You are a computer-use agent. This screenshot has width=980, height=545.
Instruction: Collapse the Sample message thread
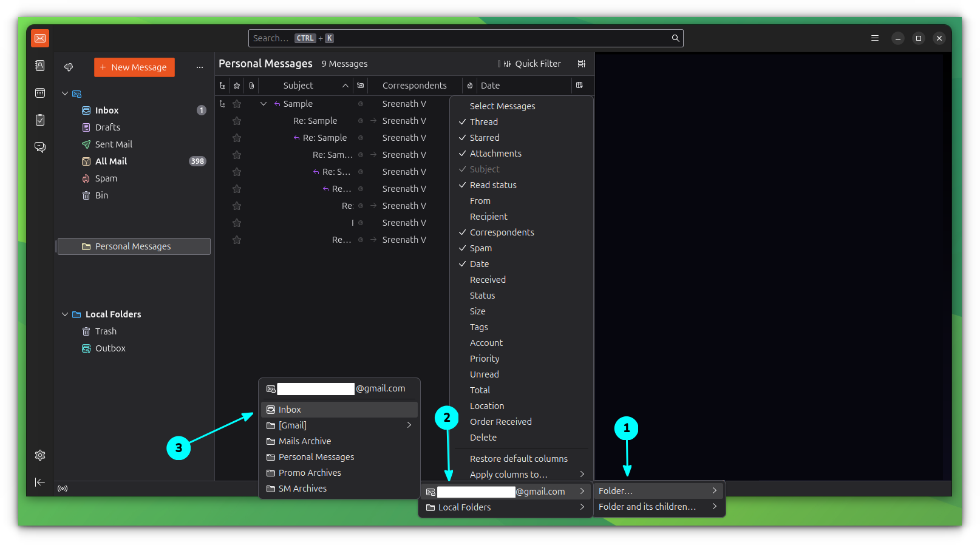tap(264, 104)
